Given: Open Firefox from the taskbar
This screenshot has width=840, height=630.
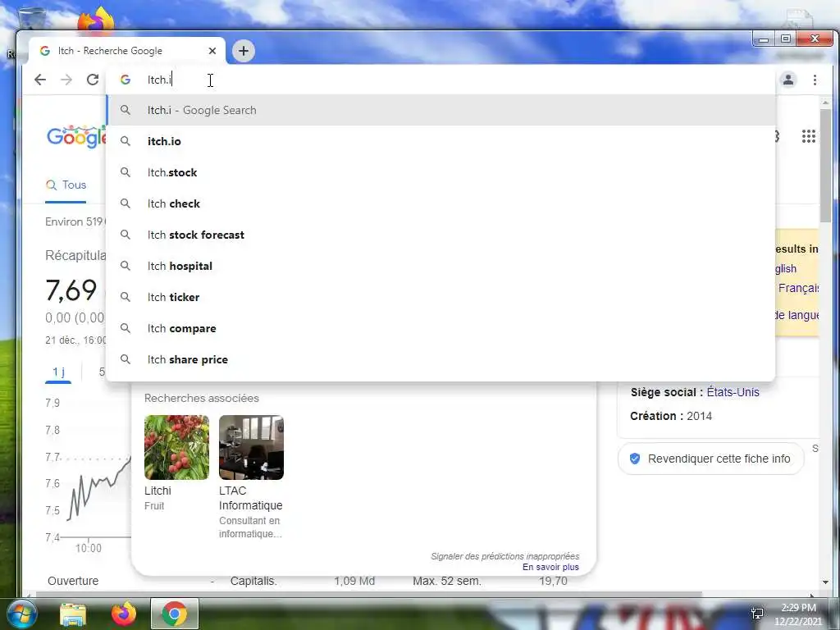Looking at the screenshot, I should [x=124, y=614].
